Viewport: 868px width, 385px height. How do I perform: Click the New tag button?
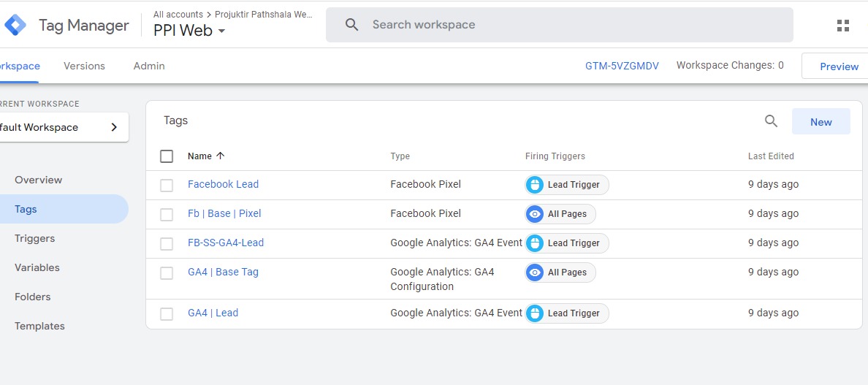(821, 122)
